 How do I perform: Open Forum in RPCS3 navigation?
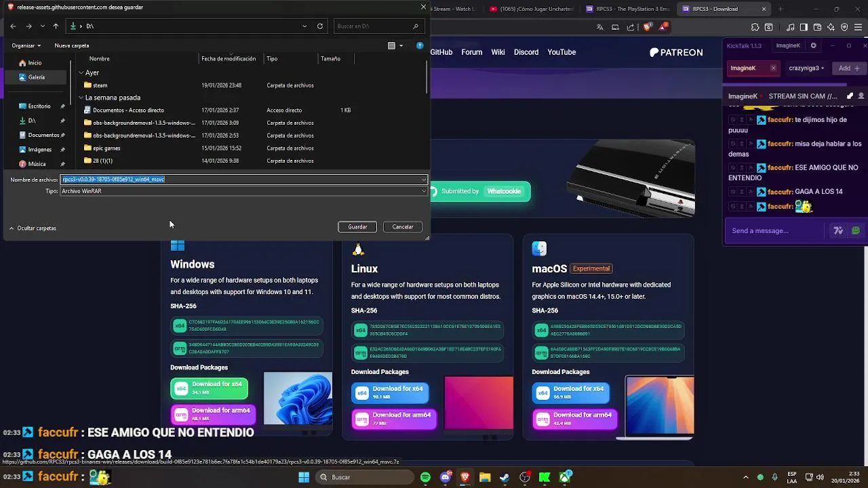[x=472, y=52]
